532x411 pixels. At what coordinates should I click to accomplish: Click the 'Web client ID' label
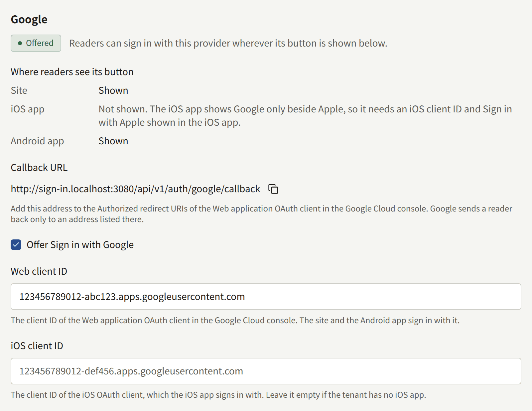[39, 271]
